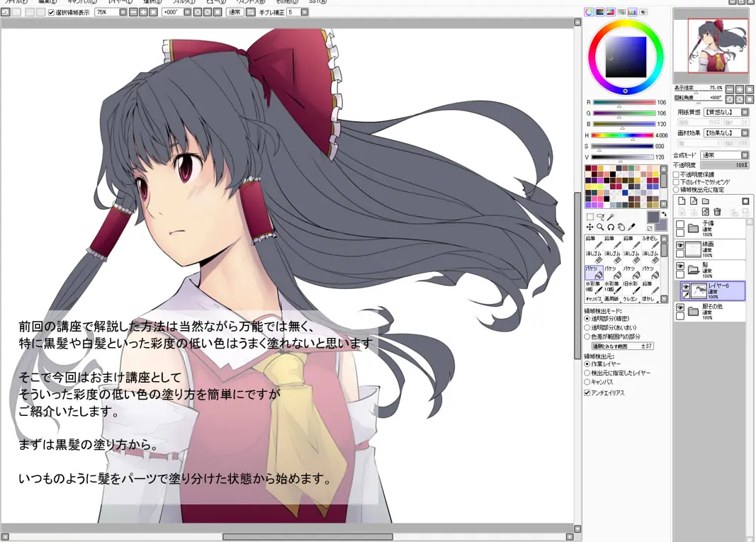Delete layer with the trash icon
This screenshot has height=542, width=756.
pyautogui.click(x=717, y=212)
